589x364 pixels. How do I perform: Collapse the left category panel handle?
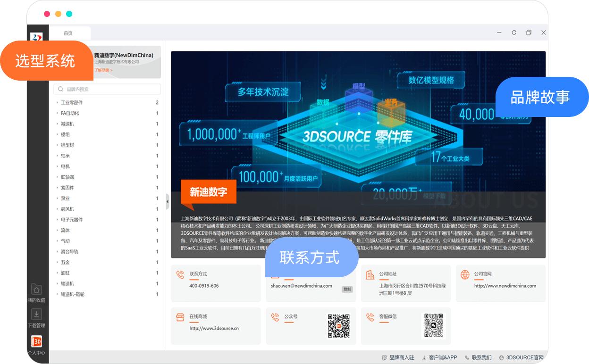(168, 202)
